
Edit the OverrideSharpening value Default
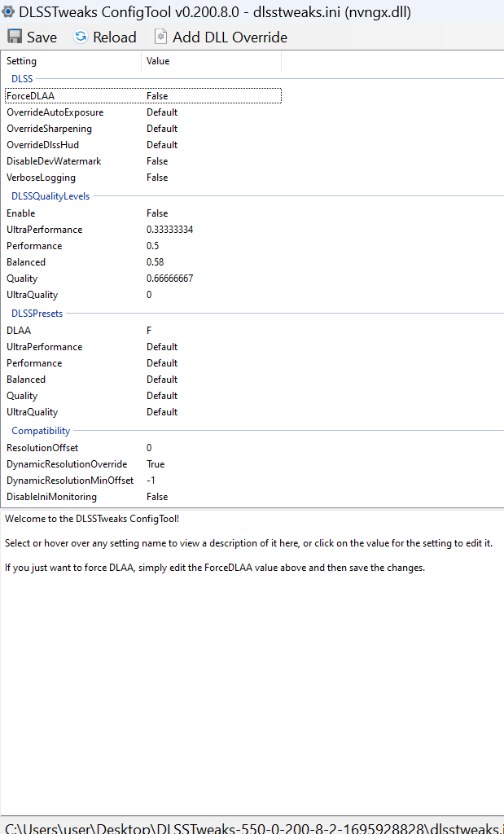coord(162,129)
